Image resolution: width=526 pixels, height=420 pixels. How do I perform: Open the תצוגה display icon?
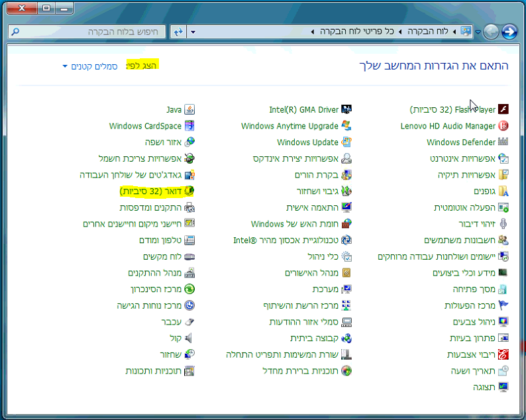tap(503, 387)
